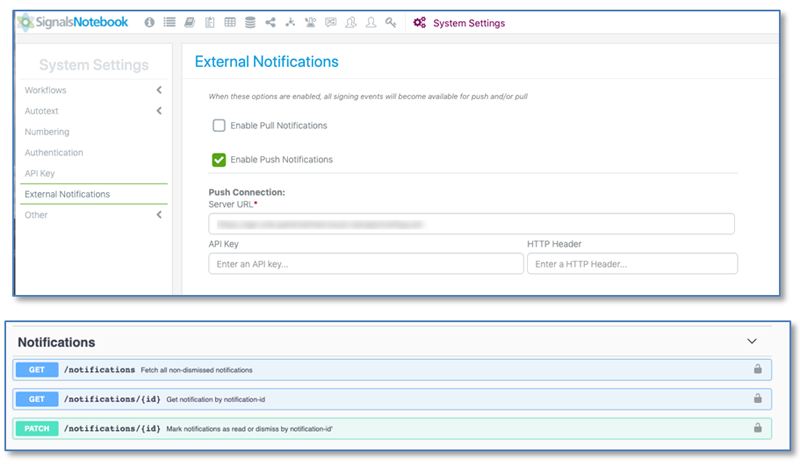
Task: Open the list view icon in toolbar
Action: point(169,22)
